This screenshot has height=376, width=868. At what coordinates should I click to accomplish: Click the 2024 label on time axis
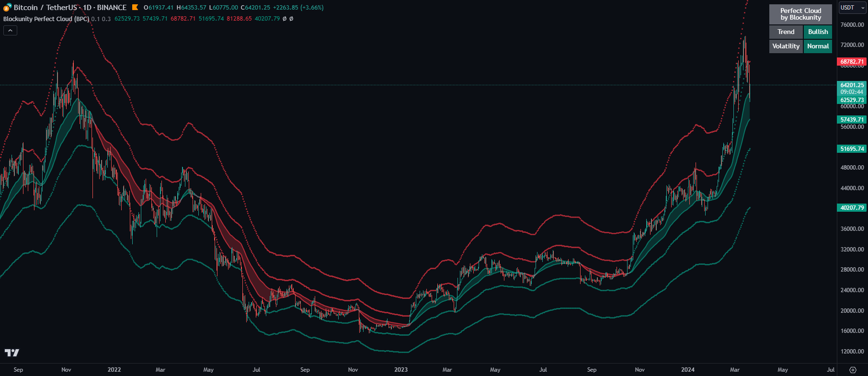687,370
